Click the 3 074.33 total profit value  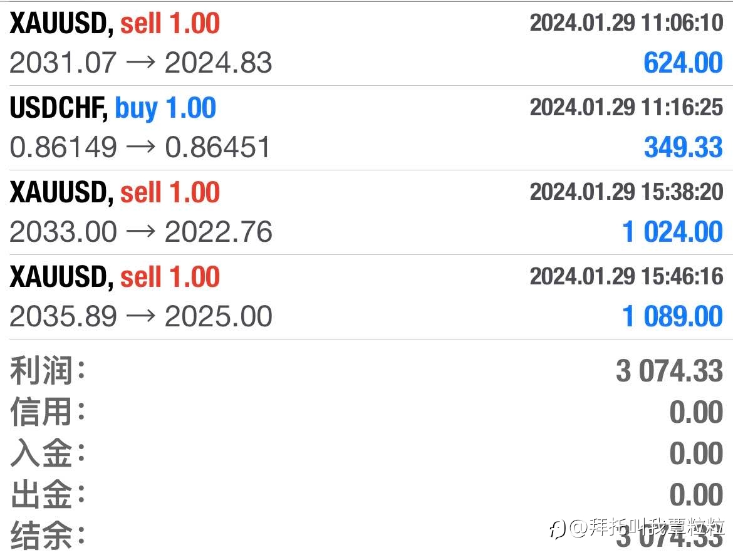coord(669,371)
